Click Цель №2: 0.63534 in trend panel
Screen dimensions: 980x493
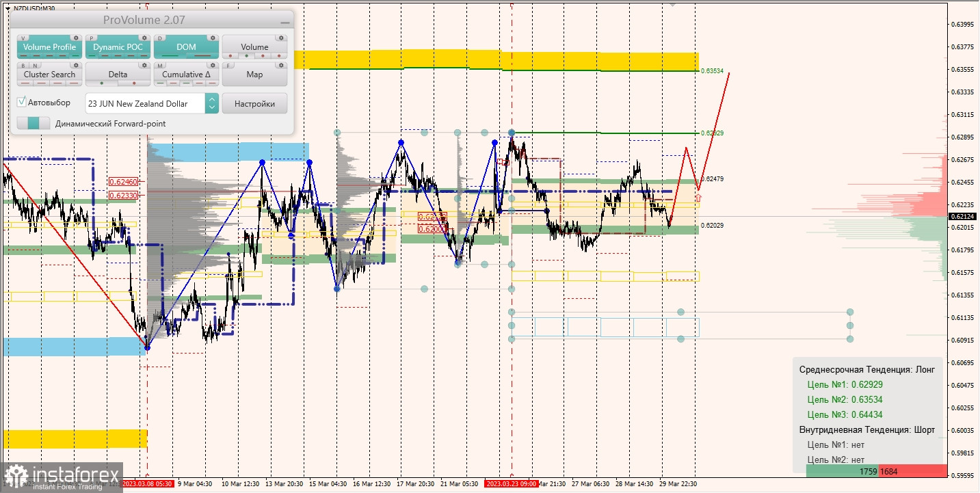(845, 399)
